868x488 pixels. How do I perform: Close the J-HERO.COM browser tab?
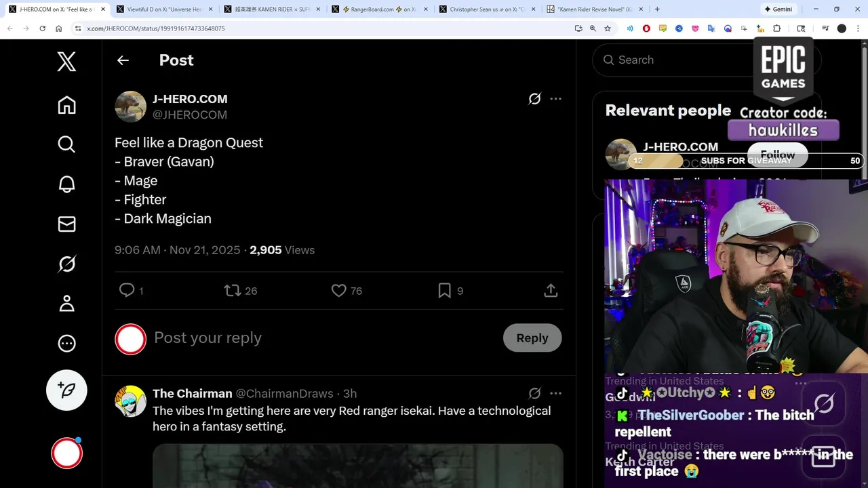tap(102, 9)
